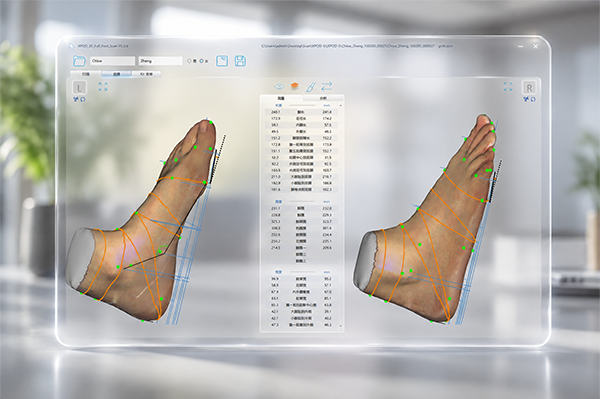
Task: Click the first name field containing Chloe
Action: 112,61
